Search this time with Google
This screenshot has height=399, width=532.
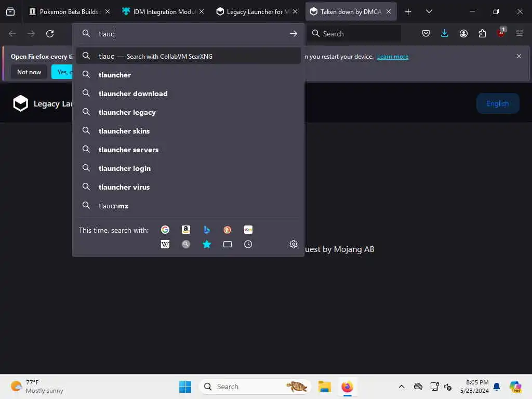(x=165, y=230)
